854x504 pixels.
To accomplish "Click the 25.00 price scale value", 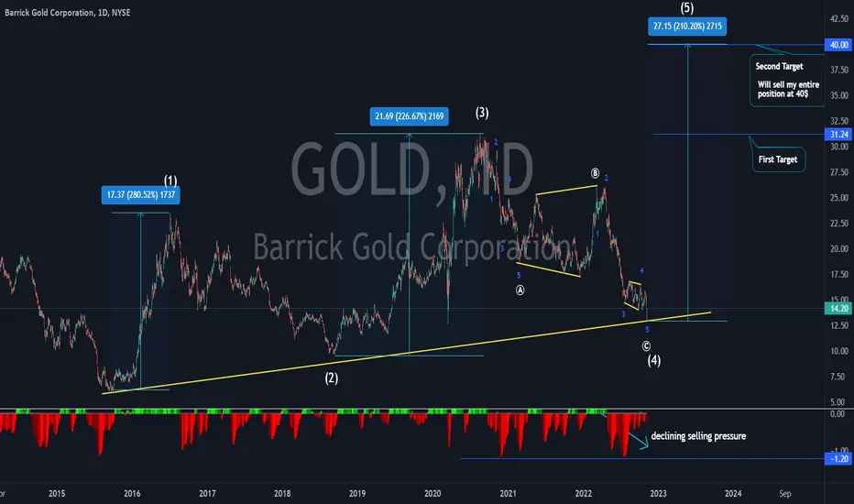I will click(838, 198).
